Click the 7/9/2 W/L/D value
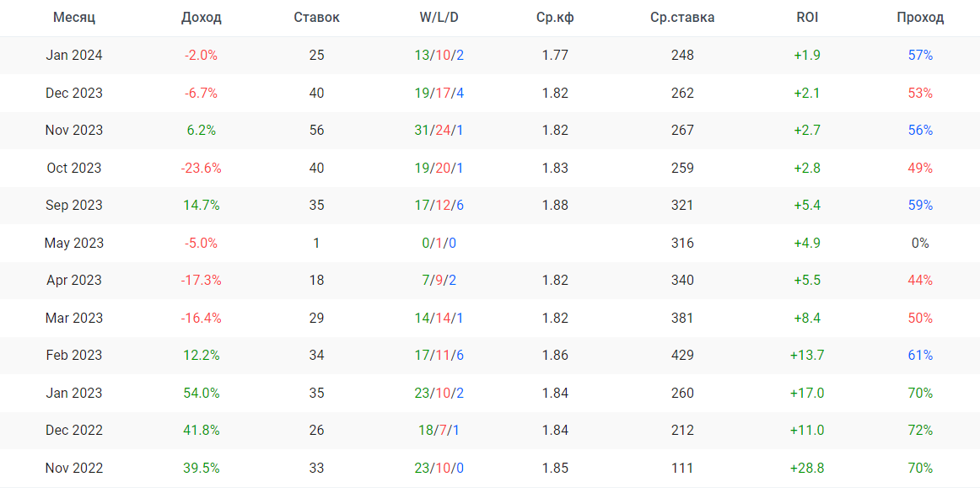Viewport: 980px width, 493px height. pos(439,281)
